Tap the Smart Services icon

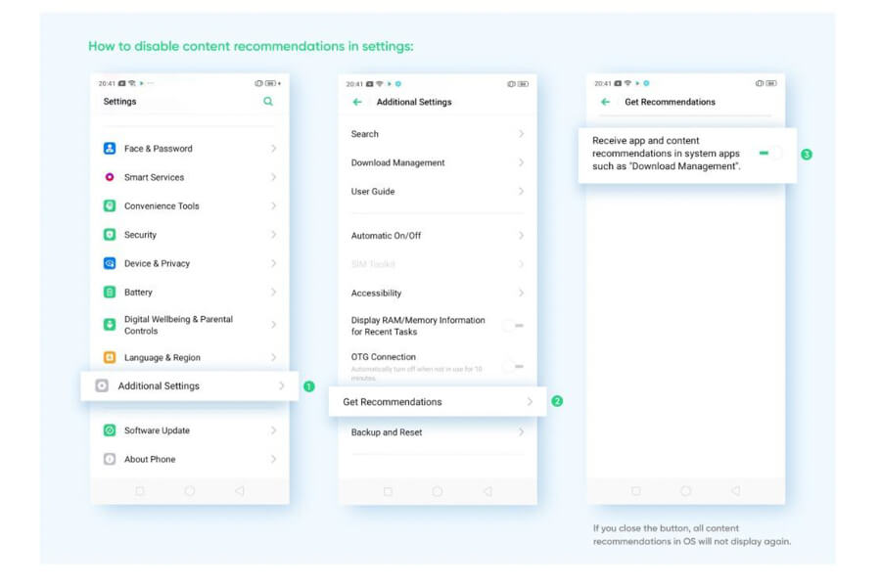(x=110, y=177)
